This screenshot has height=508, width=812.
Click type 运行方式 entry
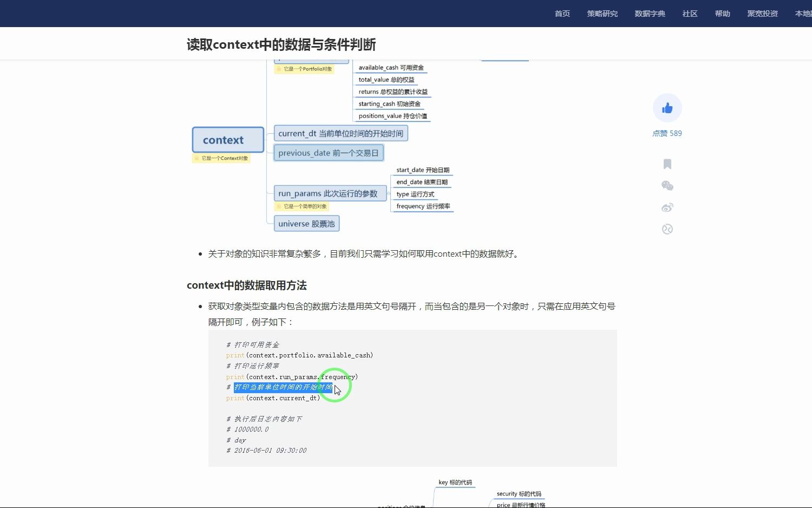(x=415, y=194)
